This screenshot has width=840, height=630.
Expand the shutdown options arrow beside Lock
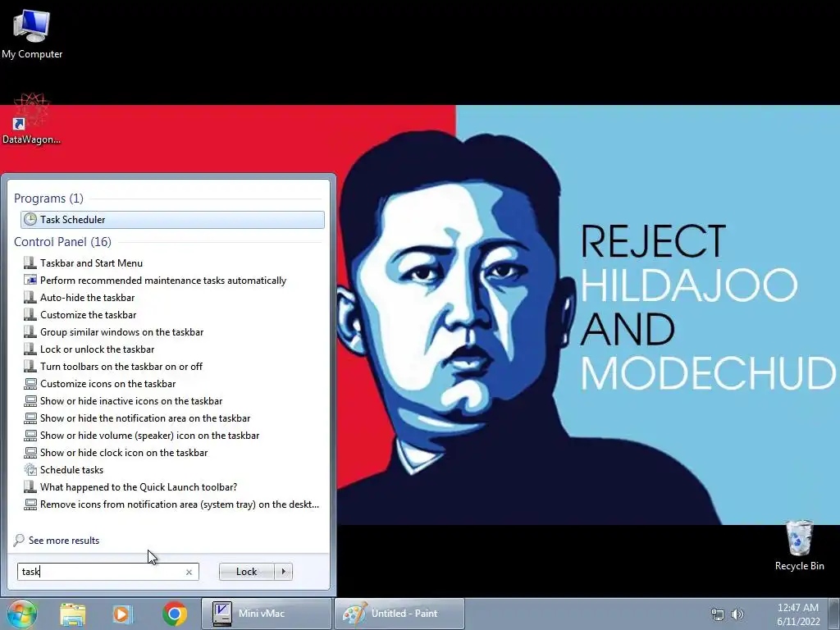283,572
